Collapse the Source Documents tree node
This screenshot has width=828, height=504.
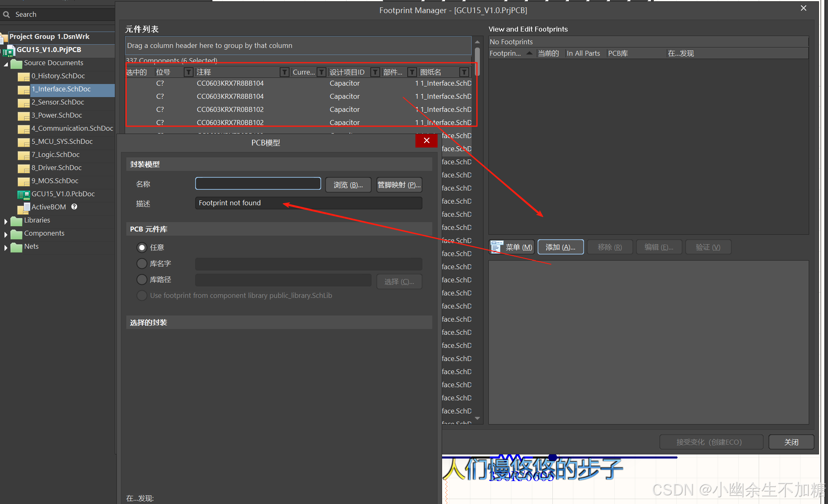[x=6, y=64]
